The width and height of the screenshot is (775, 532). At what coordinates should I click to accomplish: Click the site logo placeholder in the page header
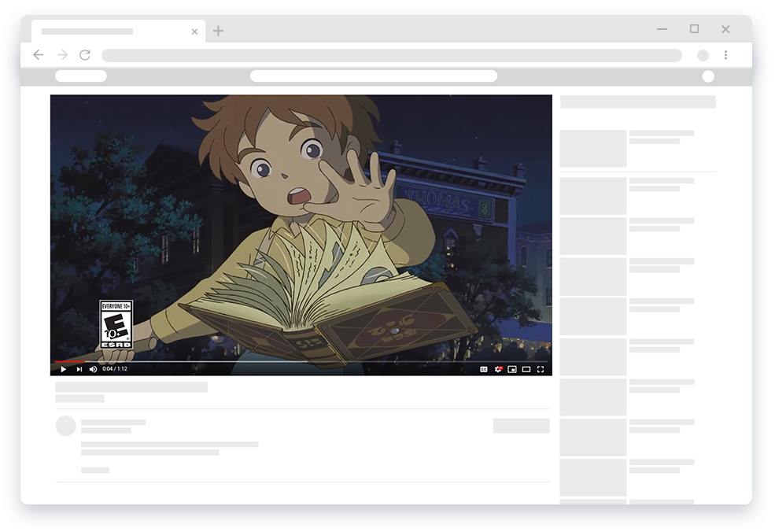pos(81,76)
